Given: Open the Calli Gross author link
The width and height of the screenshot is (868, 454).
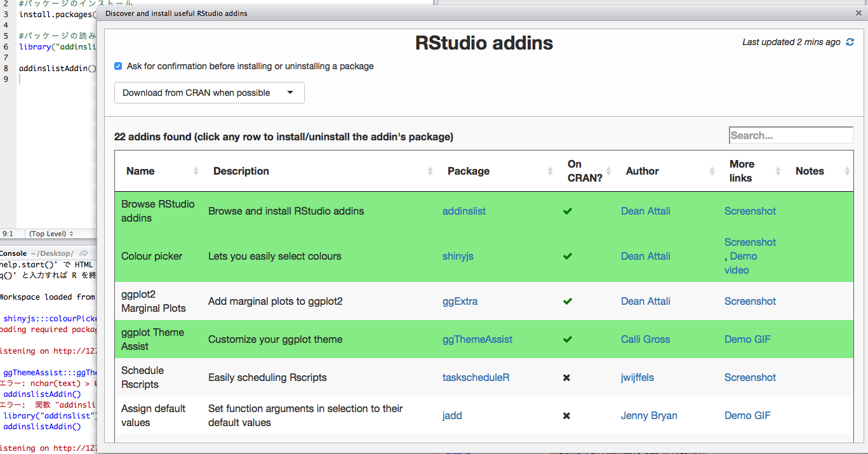Looking at the screenshot, I should [x=645, y=339].
